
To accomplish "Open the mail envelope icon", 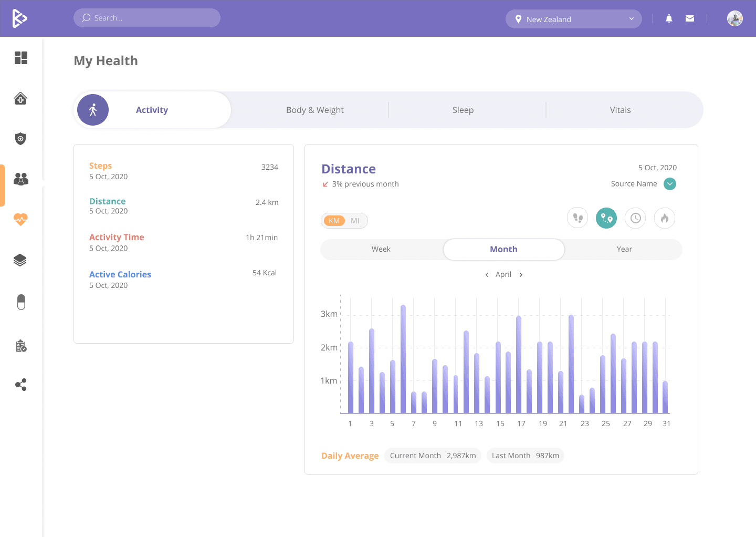I will point(690,19).
